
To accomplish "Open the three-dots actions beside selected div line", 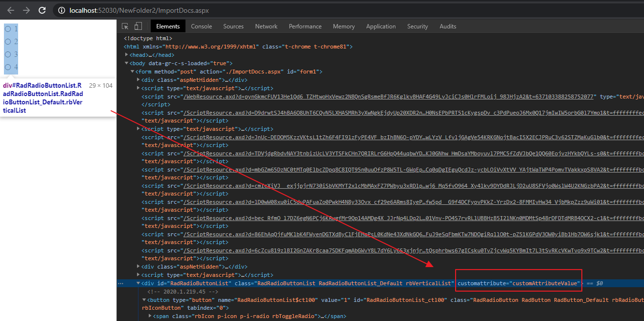I will click(121, 283).
